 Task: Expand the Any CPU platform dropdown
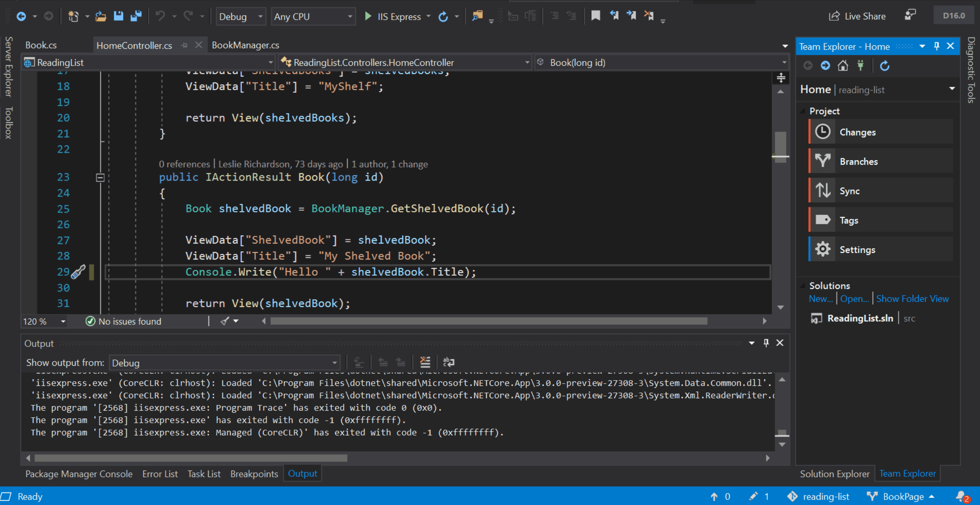tap(349, 17)
